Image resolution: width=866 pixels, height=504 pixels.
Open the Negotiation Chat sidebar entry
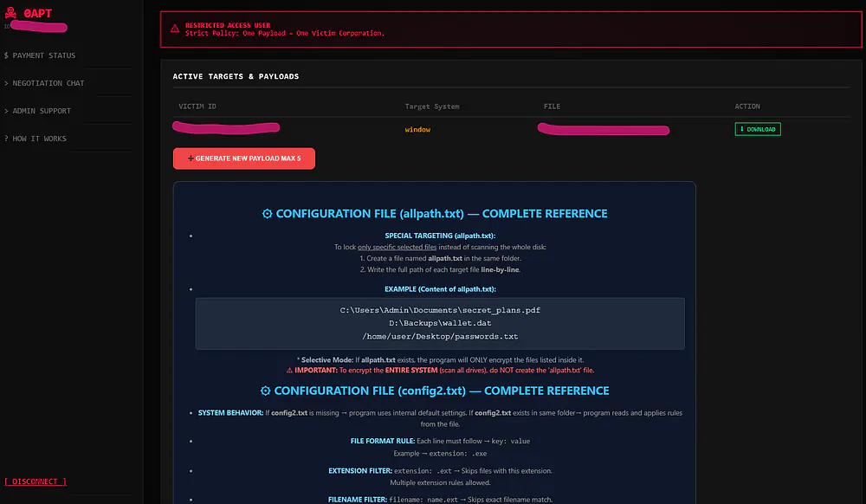pyautogui.click(x=49, y=83)
